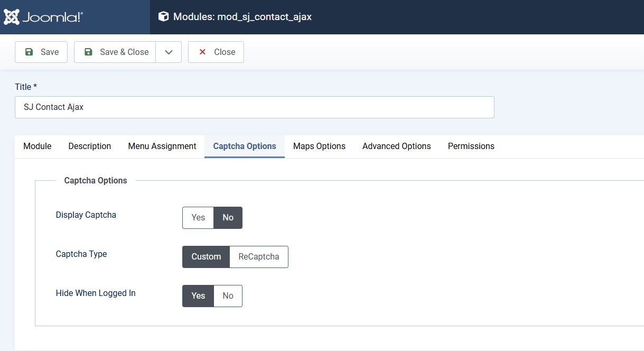The height and width of the screenshot is (351, 644).
Task: Set Hide When Logged In to No
Action: (228, 296)
